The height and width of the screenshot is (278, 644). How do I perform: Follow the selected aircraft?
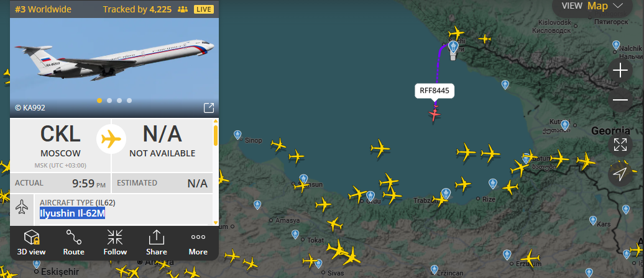(115, 243)
